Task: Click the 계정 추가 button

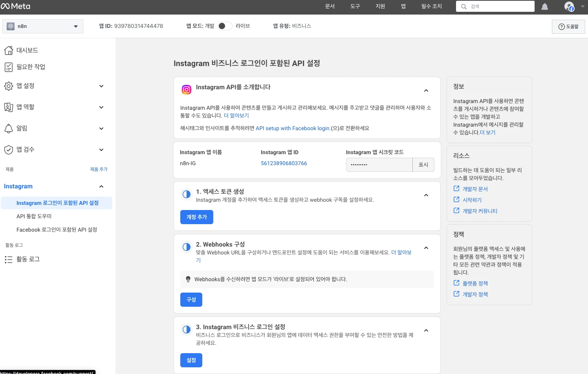Action: click(x=197, y=217)
